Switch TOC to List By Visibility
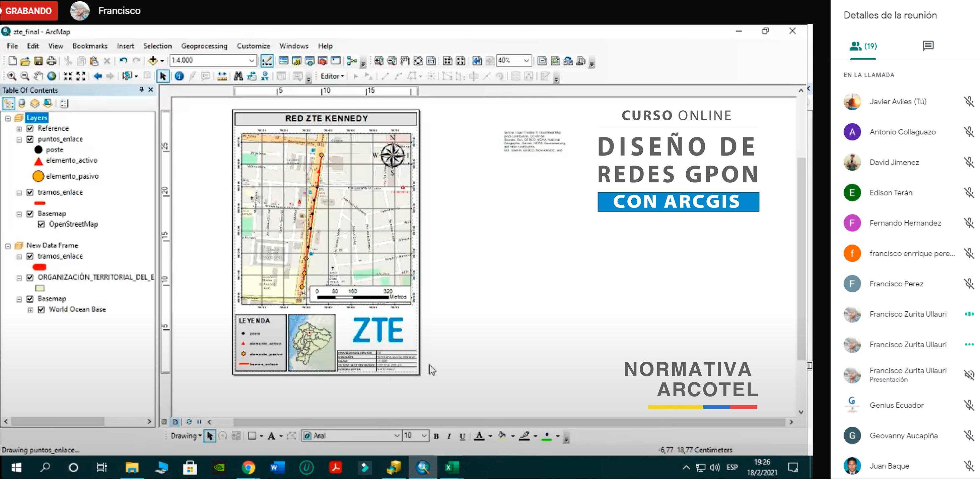Viewport: 980px width, 480px height. [34, 103]
